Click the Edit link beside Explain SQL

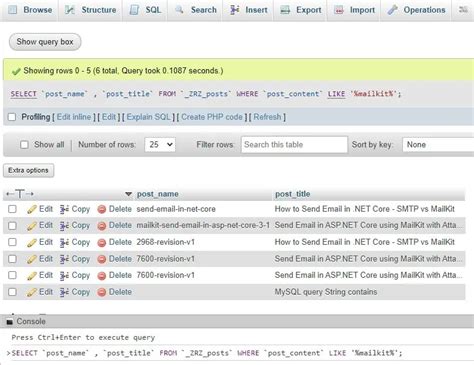(x=109, y=117)
